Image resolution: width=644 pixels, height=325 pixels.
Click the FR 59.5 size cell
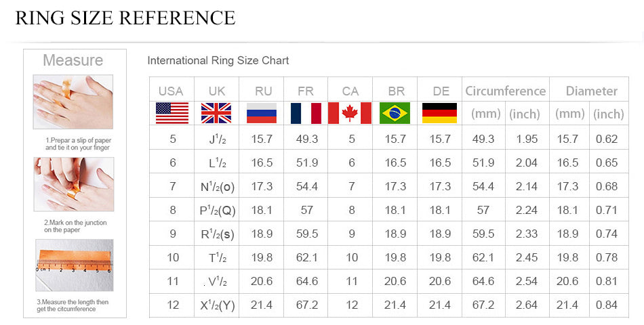click(x=307, y=234)
